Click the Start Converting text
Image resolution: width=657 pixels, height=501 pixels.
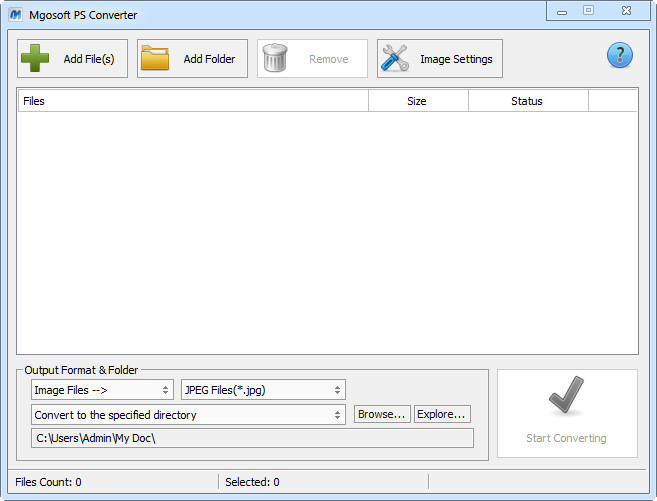tap(566, 438)
